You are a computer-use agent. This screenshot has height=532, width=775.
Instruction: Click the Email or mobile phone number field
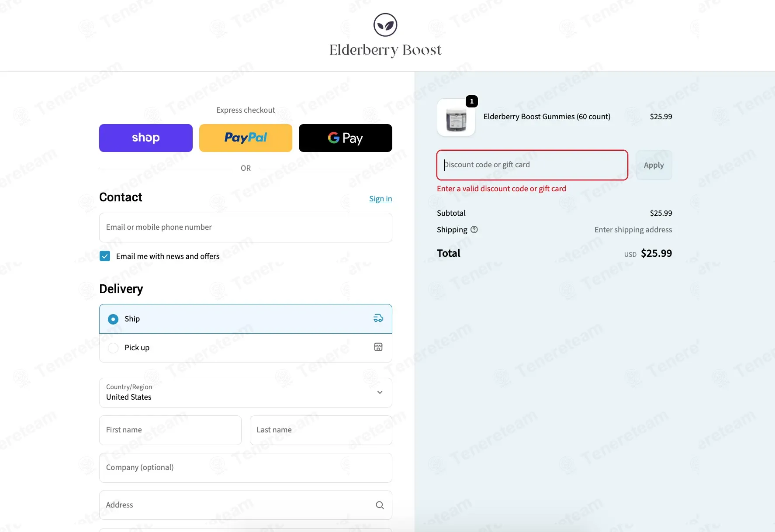[x=246, y=228]
